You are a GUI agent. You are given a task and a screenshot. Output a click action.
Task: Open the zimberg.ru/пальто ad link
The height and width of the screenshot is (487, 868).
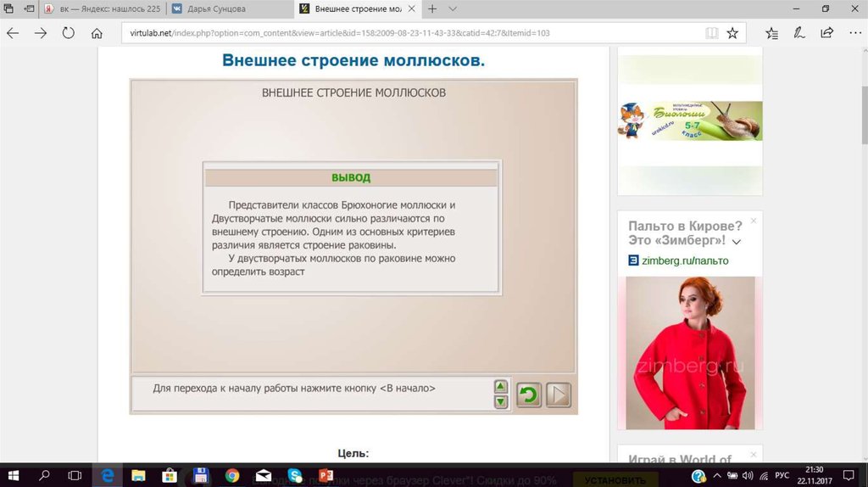point(685,260)
